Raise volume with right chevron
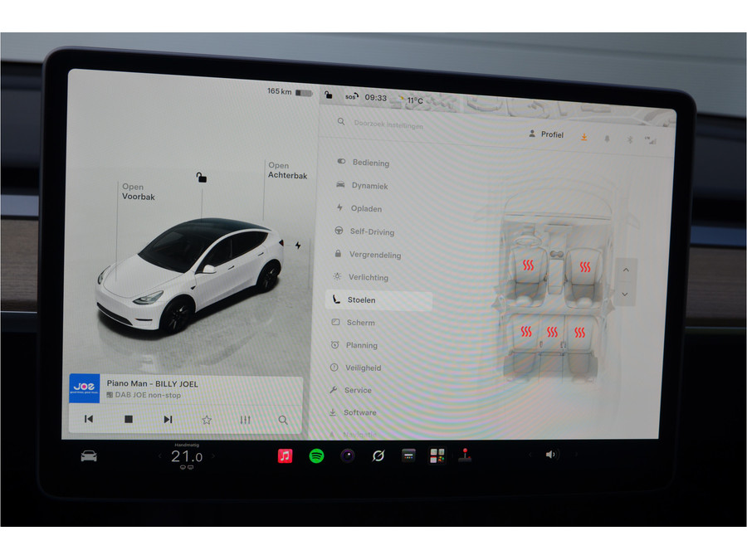The image size is (747, 560). coord(575,455)
